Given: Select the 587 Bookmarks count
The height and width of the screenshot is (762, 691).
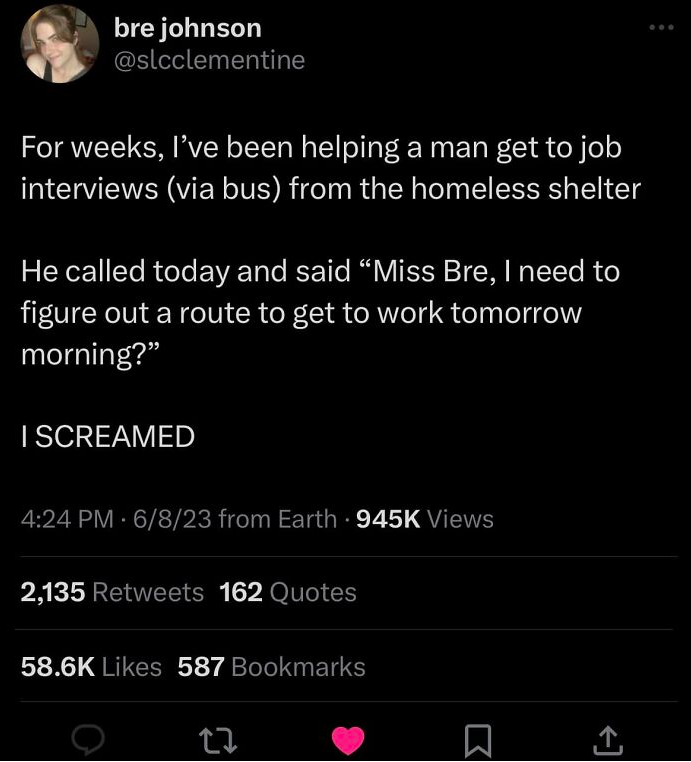Looking at the screenshot, I should 272,666.
